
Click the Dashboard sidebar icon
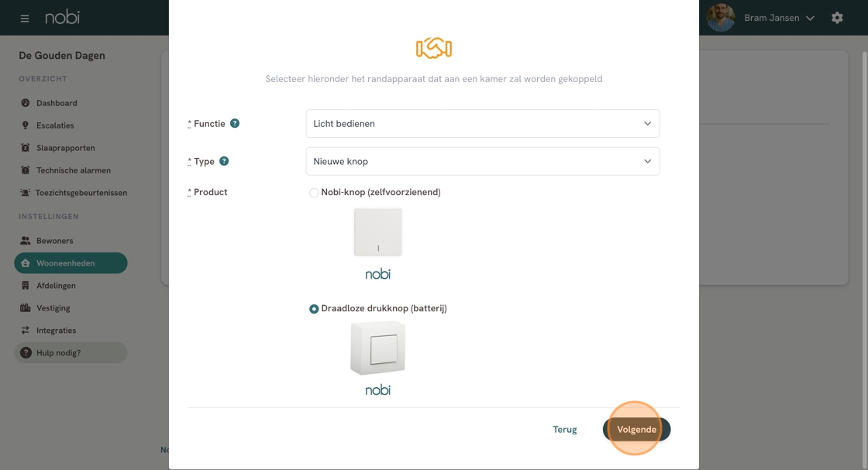pyautogui.click(x=25, y=103)
